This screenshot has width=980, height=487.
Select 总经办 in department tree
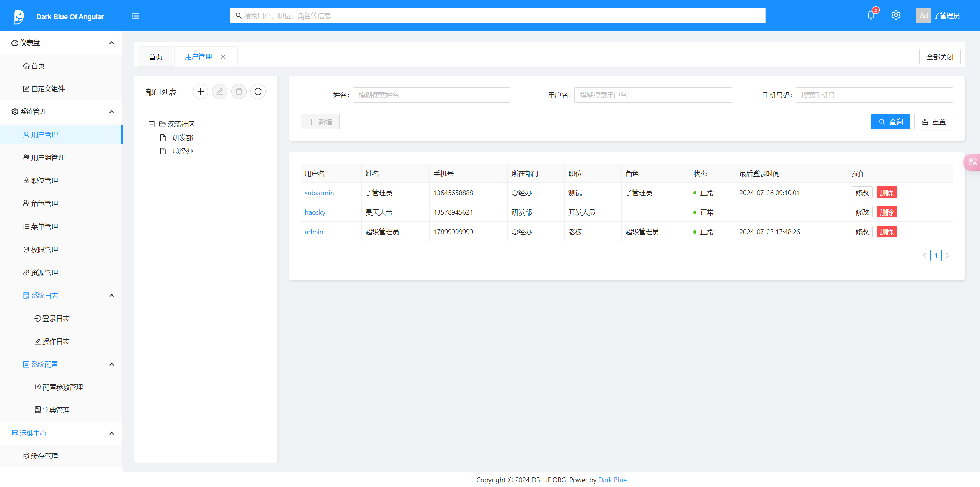[x=183, y=151]
